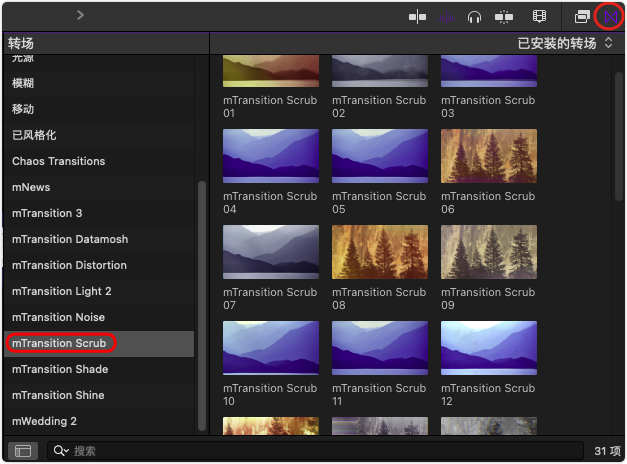Select mTransition Scrub 03 thumbnail
Image resolution: width=627 pixels, height=464 pixels.
tap(489, 71)
